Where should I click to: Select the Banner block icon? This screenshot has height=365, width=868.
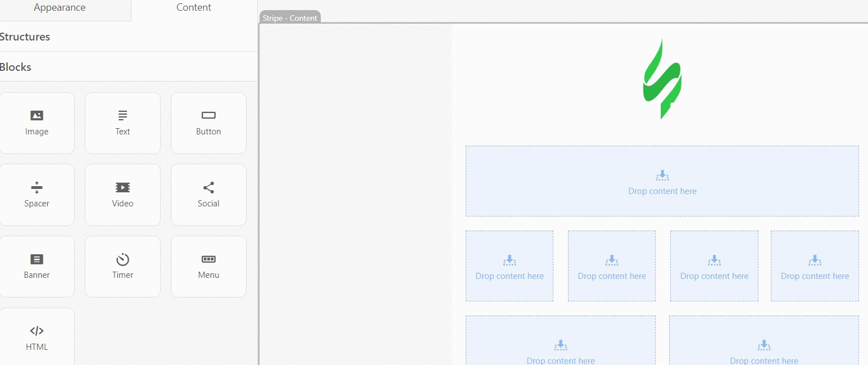coord(37,259)
